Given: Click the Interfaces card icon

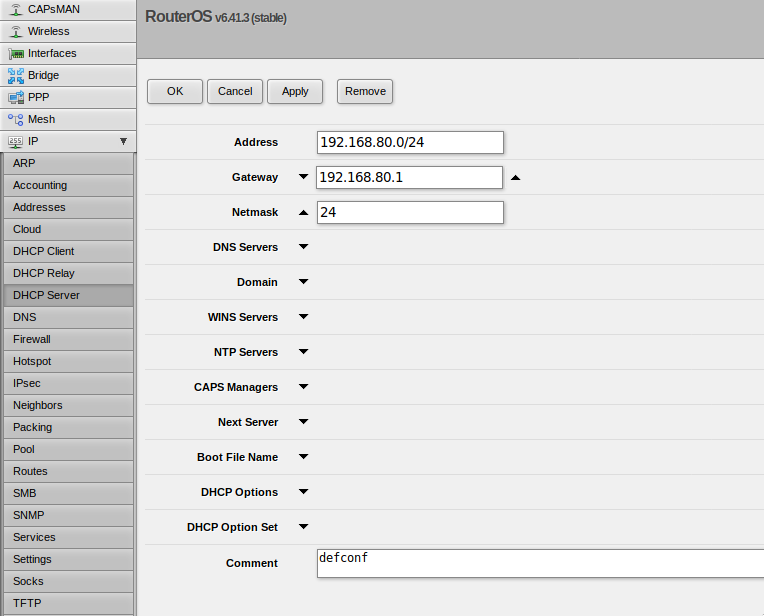Looking at the screenshot, I should (16, 53).
